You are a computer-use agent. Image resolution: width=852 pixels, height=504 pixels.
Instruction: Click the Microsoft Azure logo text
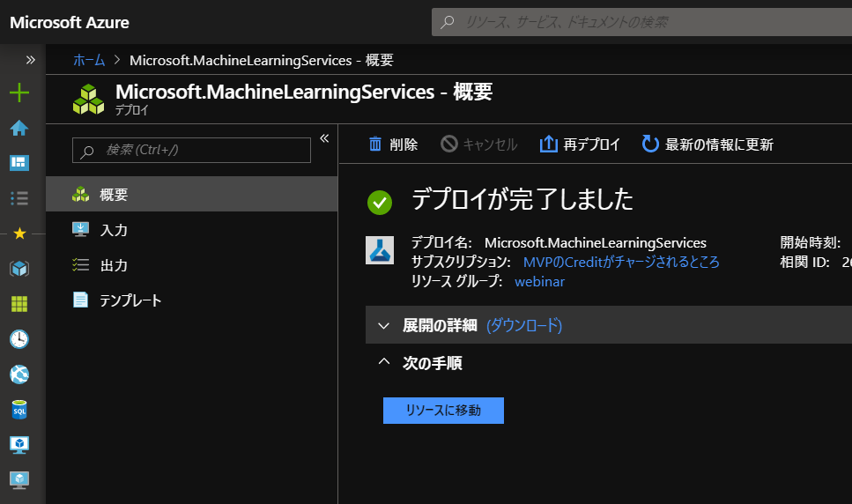tap(70, 22)
